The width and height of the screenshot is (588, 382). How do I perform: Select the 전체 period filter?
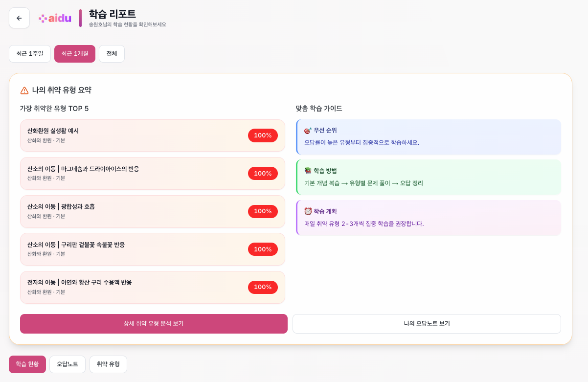[x=112, y=54]
